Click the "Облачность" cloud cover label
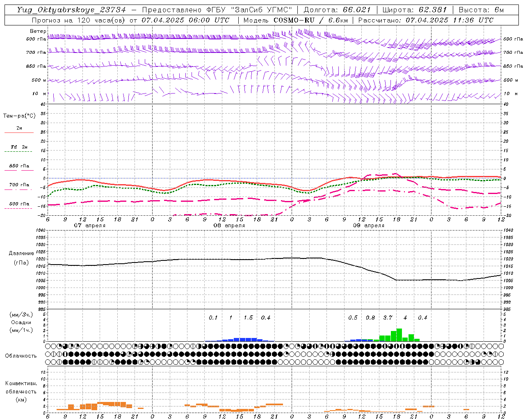The height and width of the screenshot is (420, 525). point(21,356)
